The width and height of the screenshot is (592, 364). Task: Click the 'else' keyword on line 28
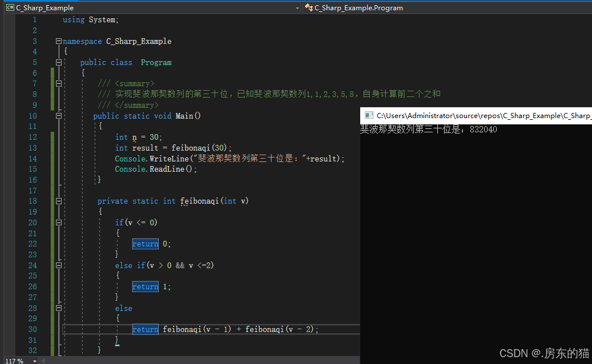click(123, 308)
